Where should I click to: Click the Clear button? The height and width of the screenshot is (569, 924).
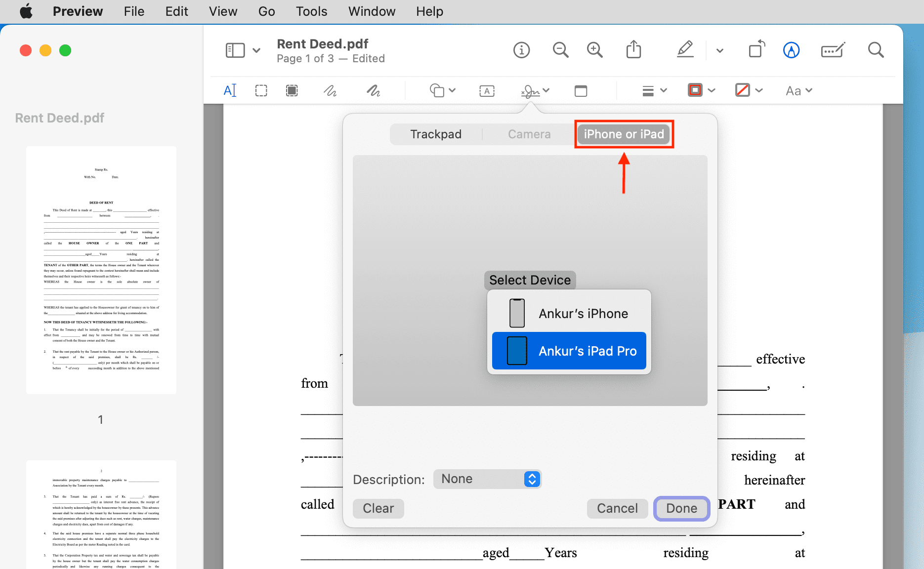378,509
